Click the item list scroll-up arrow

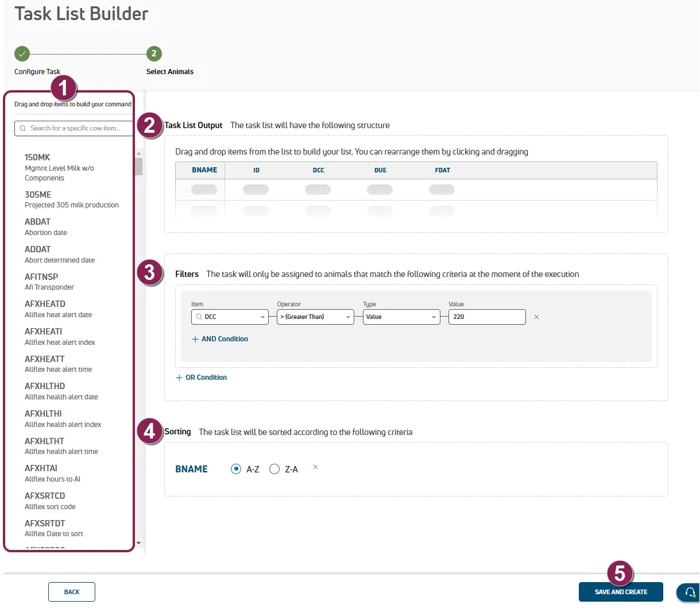[x=138, y=154]
